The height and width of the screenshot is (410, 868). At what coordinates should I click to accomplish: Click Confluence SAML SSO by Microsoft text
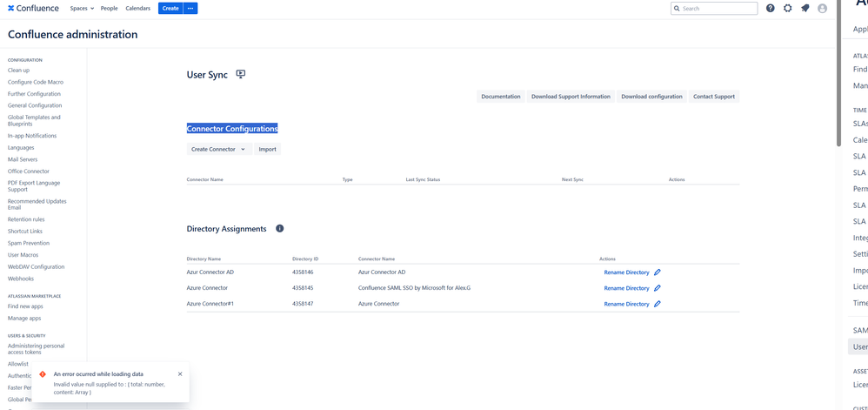tap(414, 288)
